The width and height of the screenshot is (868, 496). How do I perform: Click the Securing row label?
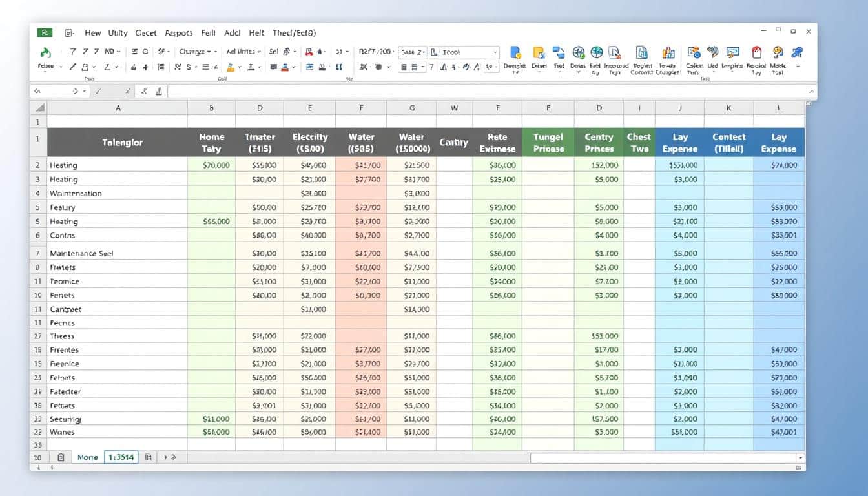(x=65, y=419)
